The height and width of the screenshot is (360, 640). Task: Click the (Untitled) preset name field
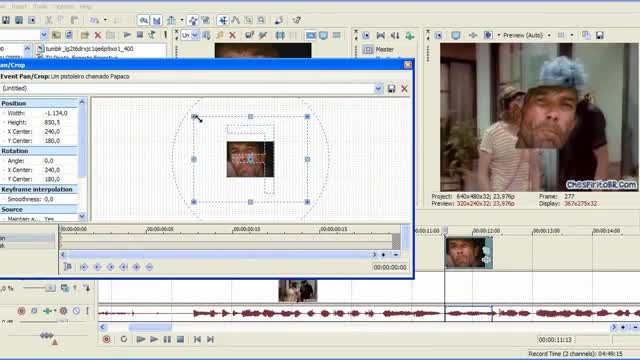point(187,89)
